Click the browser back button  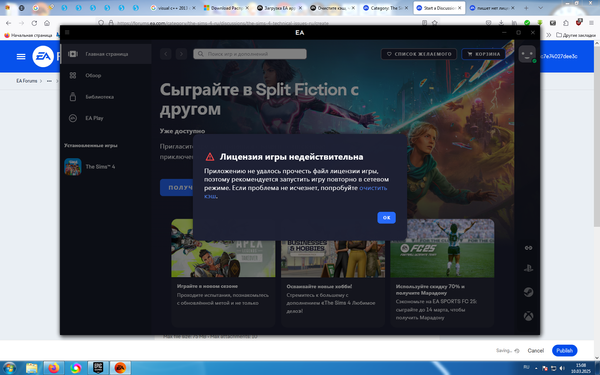(8, 23)
